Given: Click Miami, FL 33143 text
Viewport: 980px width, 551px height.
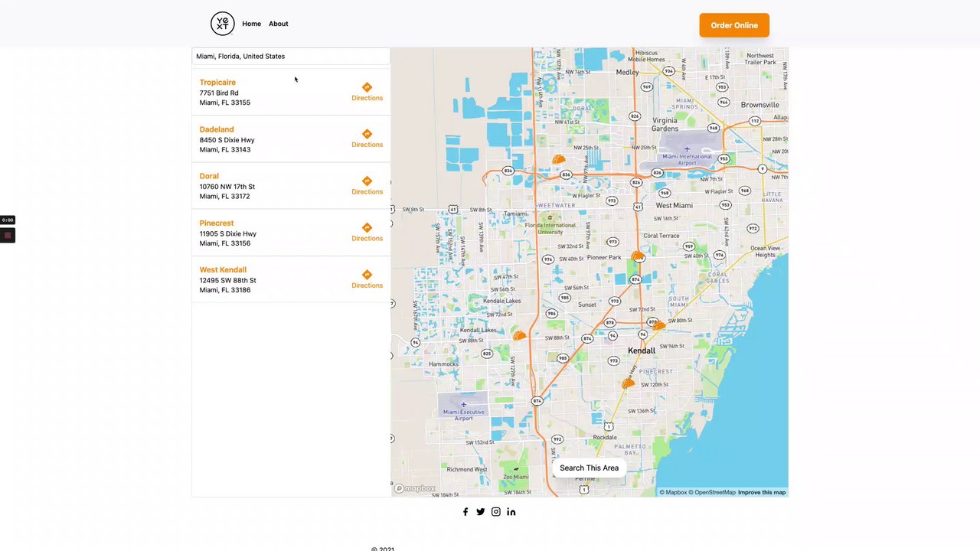Looking at the screenshot, I should 225,150.
